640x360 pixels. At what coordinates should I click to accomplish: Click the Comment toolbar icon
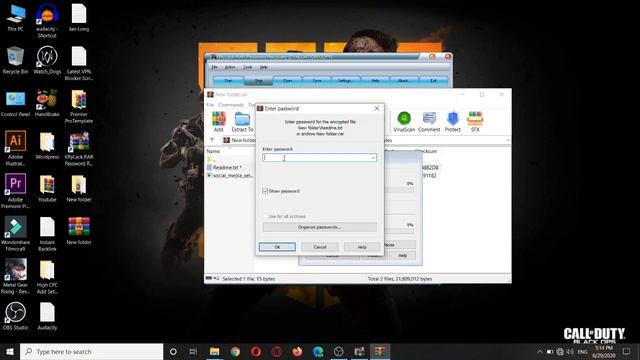[x=429, y=122]
